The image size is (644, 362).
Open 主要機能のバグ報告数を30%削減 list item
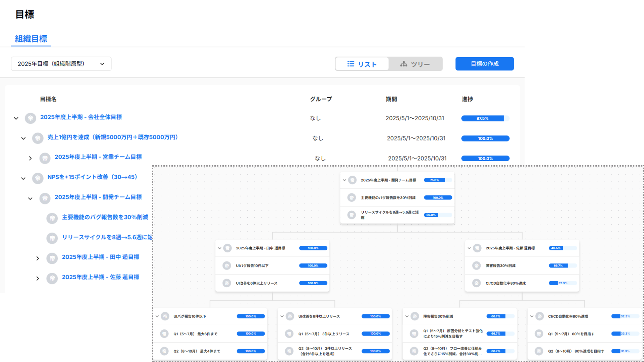[105, 217]
